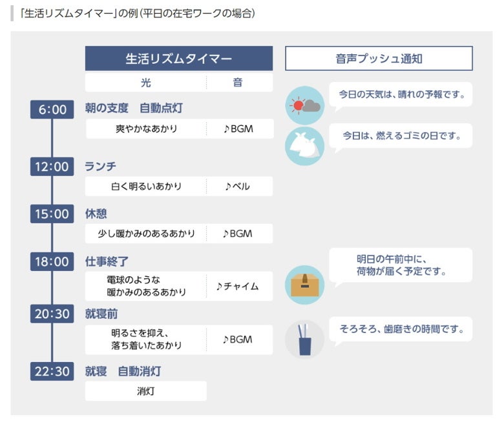Screen dimensions: 504x426
Task: Click the sunny and cloudy weather icon
Action: [304, 105]
